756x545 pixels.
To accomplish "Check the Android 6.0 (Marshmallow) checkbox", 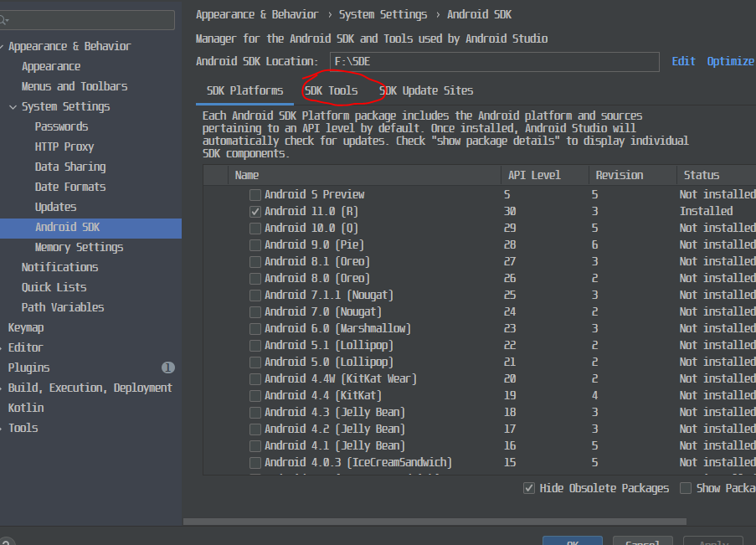I will click(x=255, y=329).
